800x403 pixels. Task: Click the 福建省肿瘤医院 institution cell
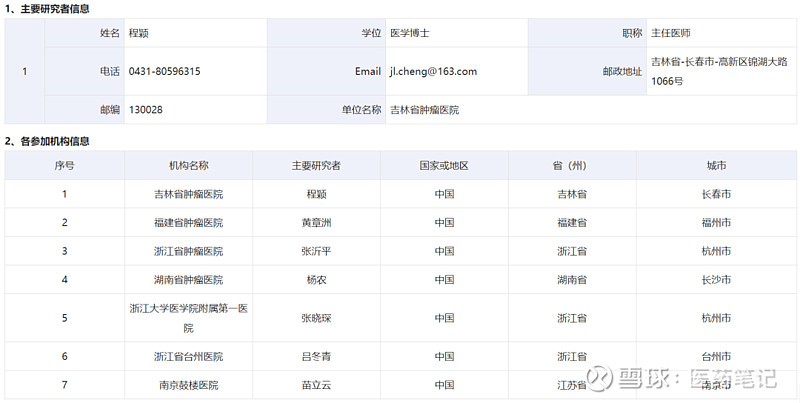(x=189, y=222)
